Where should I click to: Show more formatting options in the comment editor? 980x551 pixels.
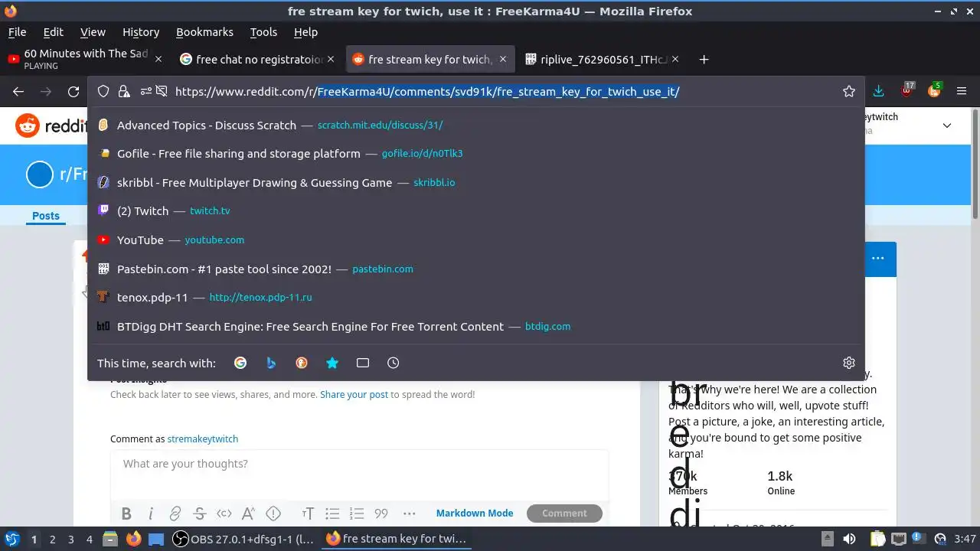coord(410,514)
